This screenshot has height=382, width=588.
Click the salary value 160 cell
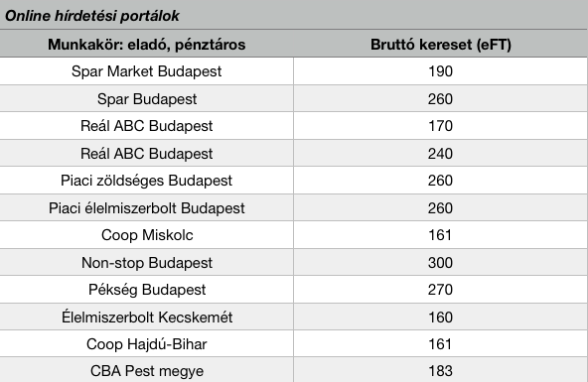coord(441,317)
